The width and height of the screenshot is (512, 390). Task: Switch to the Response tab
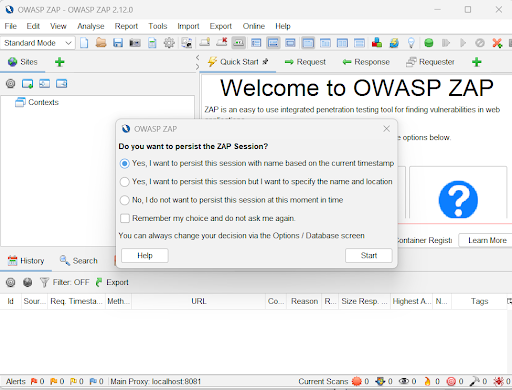point(366,62)
